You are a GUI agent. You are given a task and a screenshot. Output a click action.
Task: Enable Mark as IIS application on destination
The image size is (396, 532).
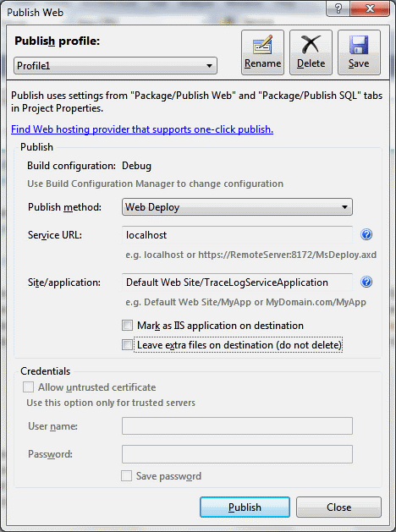point(127,325)
